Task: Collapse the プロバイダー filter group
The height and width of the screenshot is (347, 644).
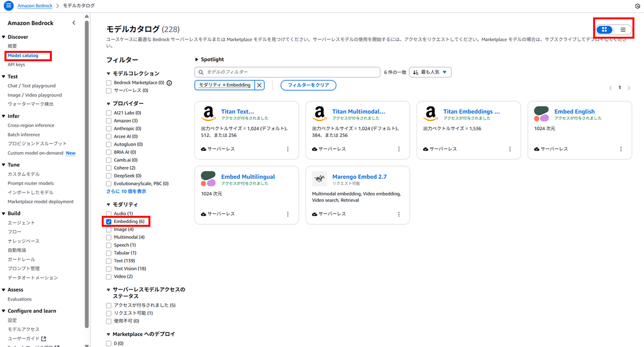Action: click(108, 104)
